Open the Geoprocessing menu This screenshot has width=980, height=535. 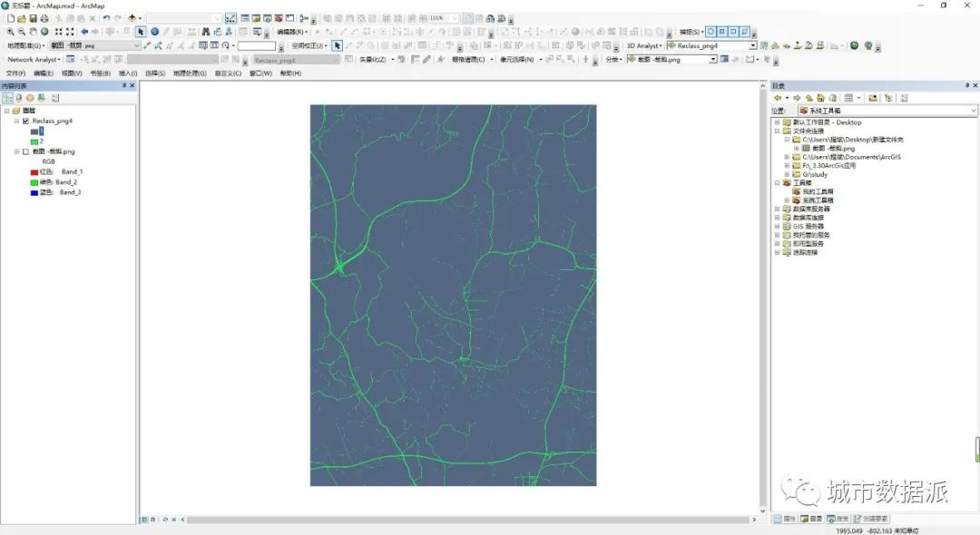tap(190, 73)
